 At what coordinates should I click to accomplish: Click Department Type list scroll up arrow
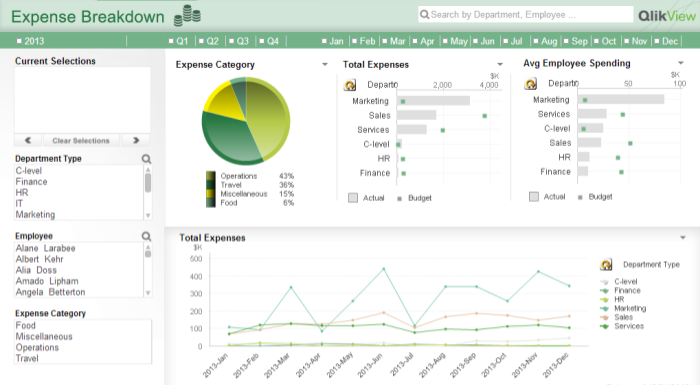(148, 170)
